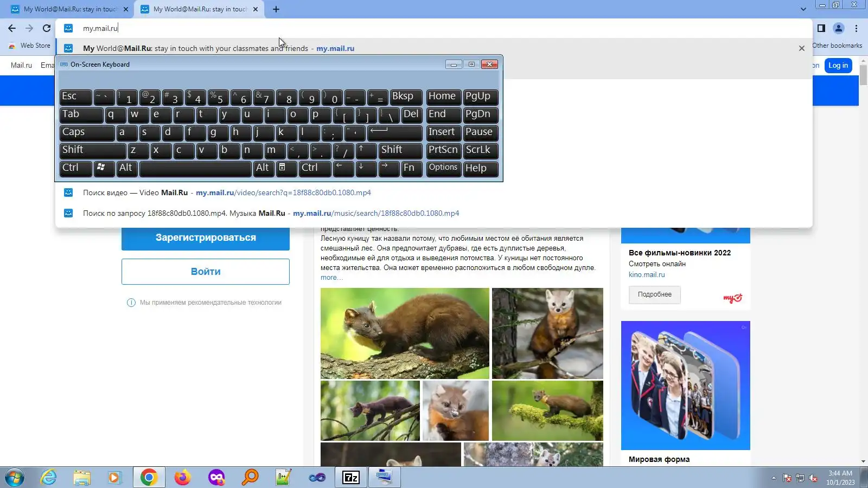The width and height of the screenshot is (868, 488).
Task: Toggle left Shift on the On-Screen Keyboard
Action: (x=93, y=151)
